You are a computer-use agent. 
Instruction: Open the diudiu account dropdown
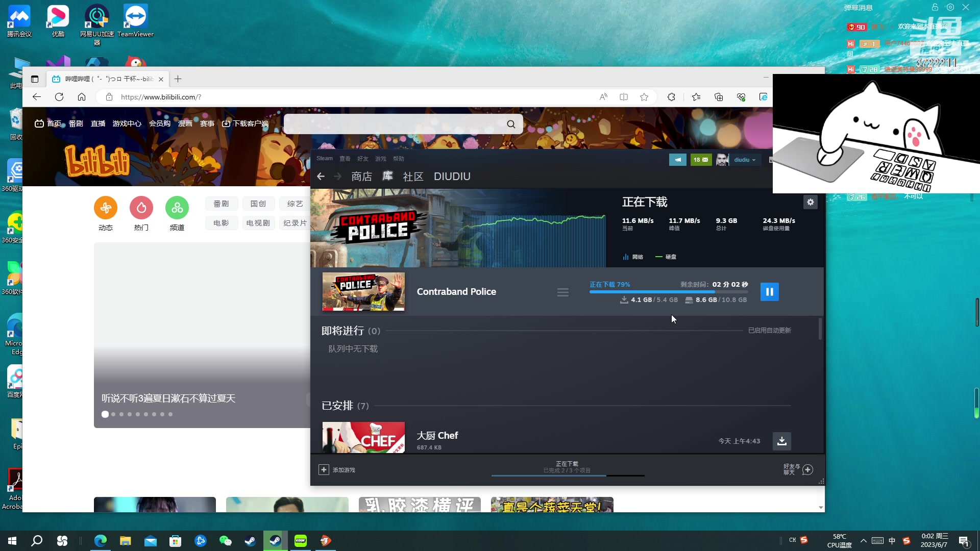coord(745,160)
